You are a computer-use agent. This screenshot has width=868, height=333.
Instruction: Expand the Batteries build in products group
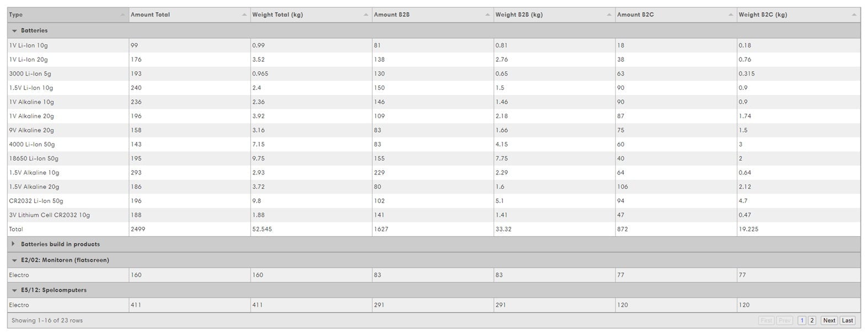tap(13, 244)
